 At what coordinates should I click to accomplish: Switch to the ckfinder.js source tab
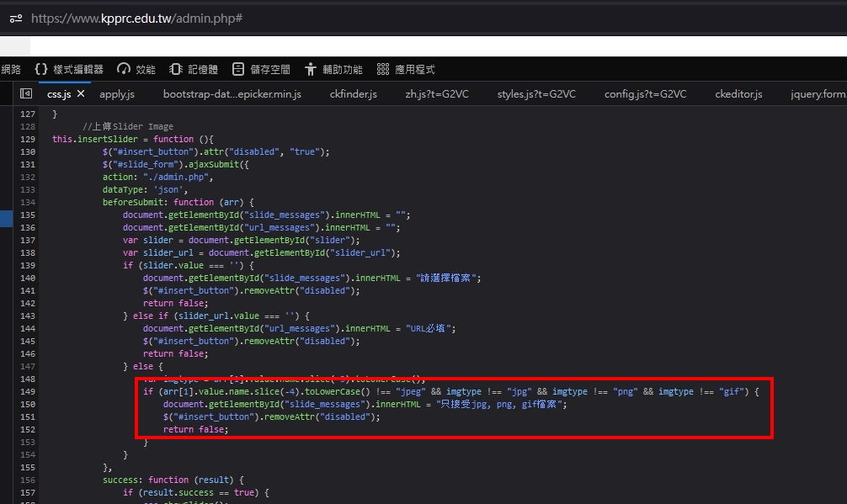[x=354, y=94]
